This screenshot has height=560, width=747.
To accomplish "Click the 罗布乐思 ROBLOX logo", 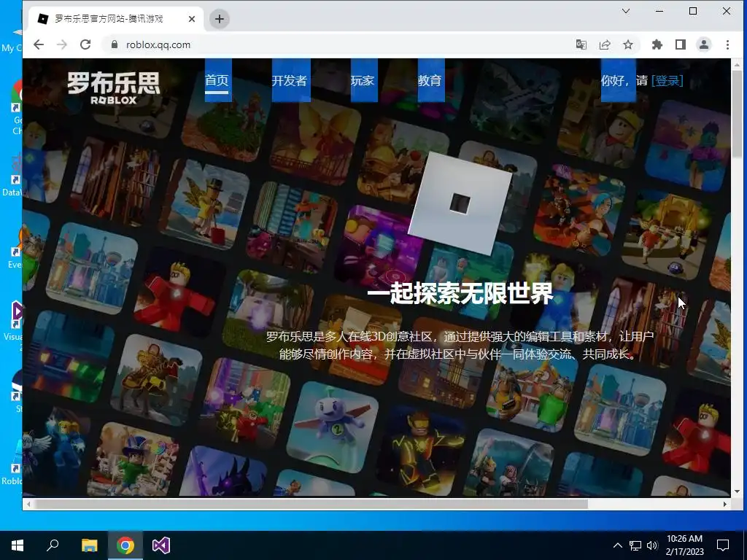I will coord(113,88).
